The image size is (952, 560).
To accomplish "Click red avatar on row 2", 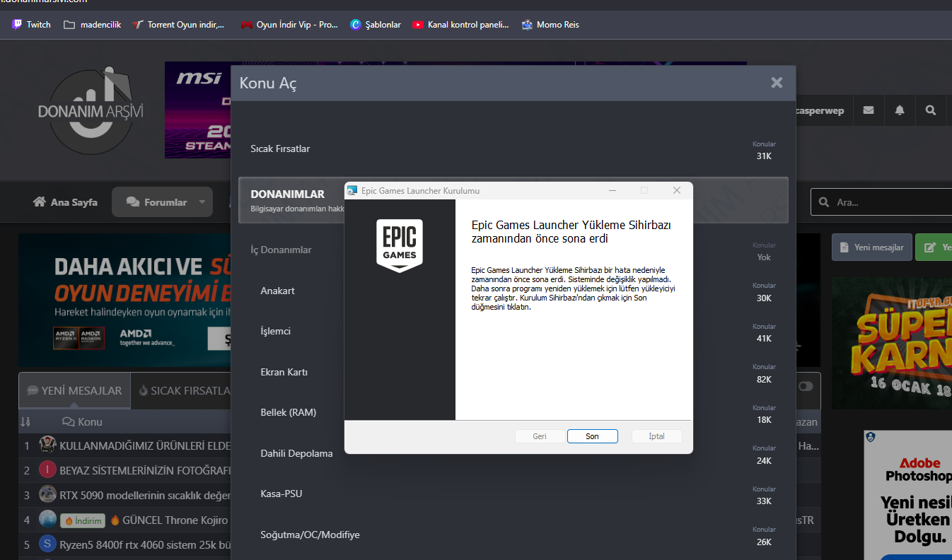I will click(x=47, y=470).
